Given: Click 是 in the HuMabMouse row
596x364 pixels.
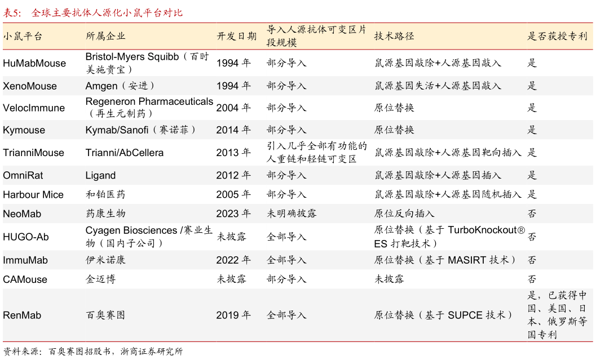Looking at the screenshot, I should [x=532, y=63].
